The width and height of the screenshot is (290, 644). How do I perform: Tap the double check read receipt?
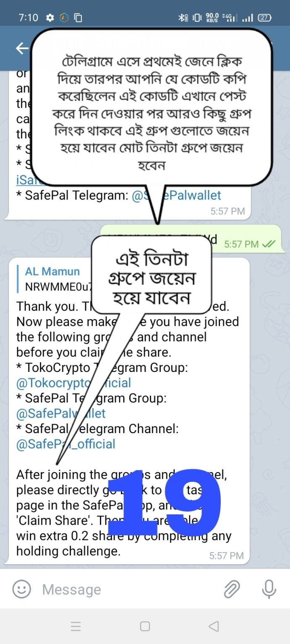tap(268, 244)
